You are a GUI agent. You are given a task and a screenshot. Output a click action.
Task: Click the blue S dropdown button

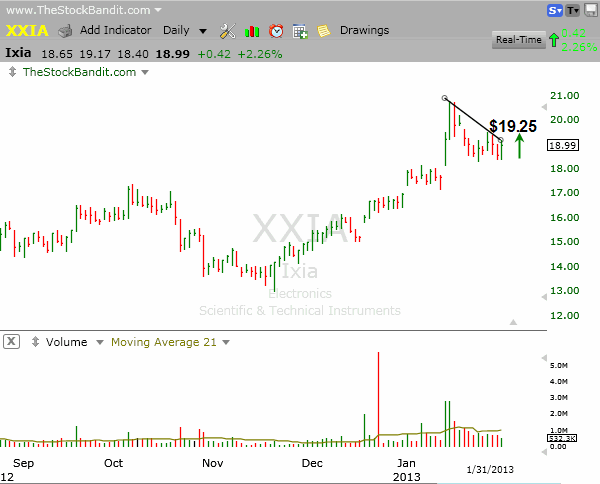click(x=554, y=11)
